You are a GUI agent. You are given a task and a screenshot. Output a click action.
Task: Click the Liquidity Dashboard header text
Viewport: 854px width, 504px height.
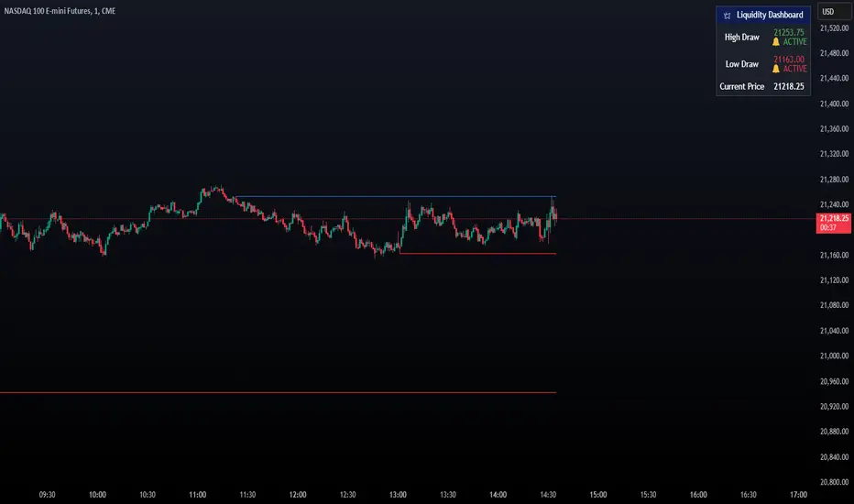click(770, 15)
